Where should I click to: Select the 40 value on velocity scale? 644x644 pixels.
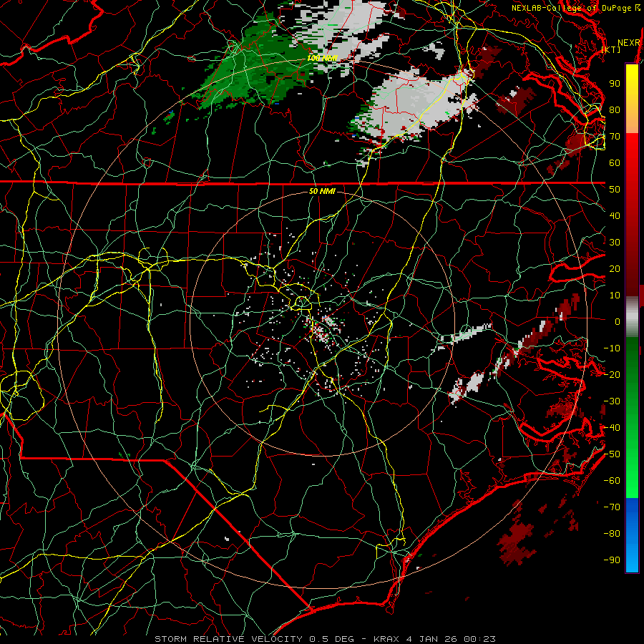(x=615, y=216)
